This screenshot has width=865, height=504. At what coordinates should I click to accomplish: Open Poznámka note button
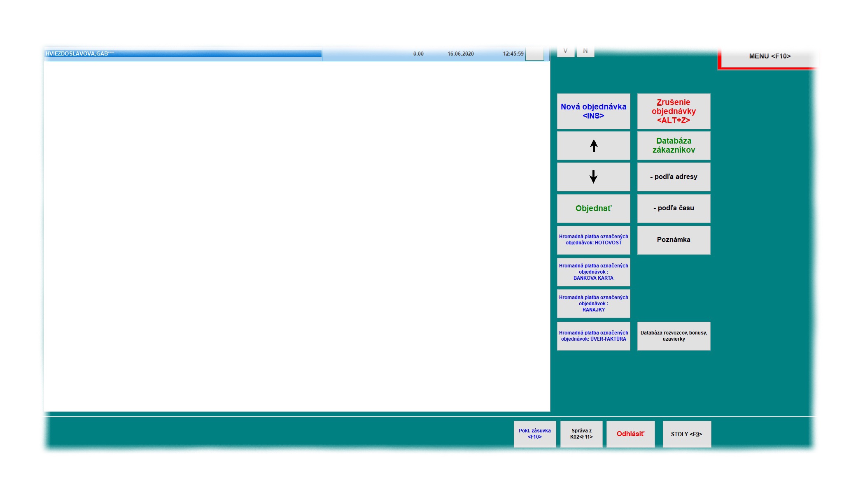[x=674, y=240]
